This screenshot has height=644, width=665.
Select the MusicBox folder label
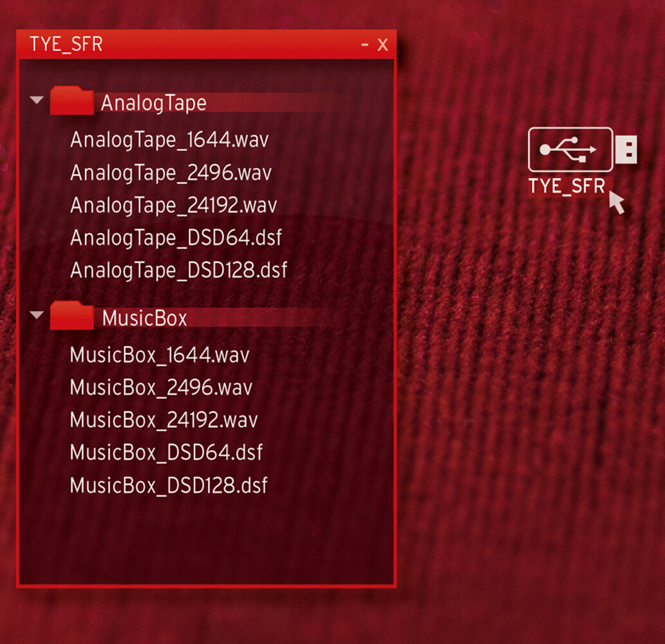[145, 318]
